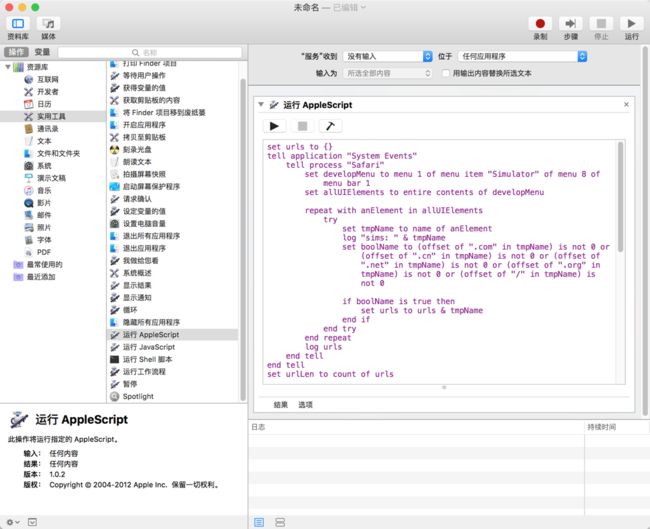Click the 已编辑 title dropdown chevron
Screen dimensions: 650x529
[x=364, y=7]
